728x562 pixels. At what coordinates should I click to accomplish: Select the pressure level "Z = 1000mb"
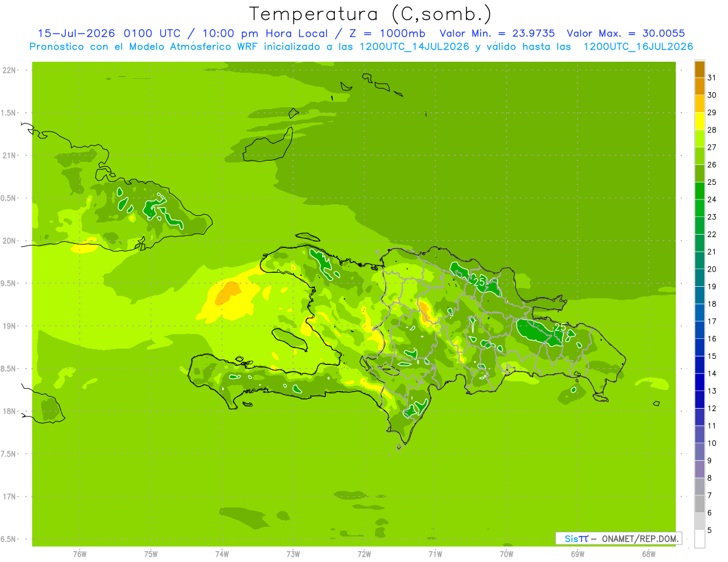click(387, 33)
